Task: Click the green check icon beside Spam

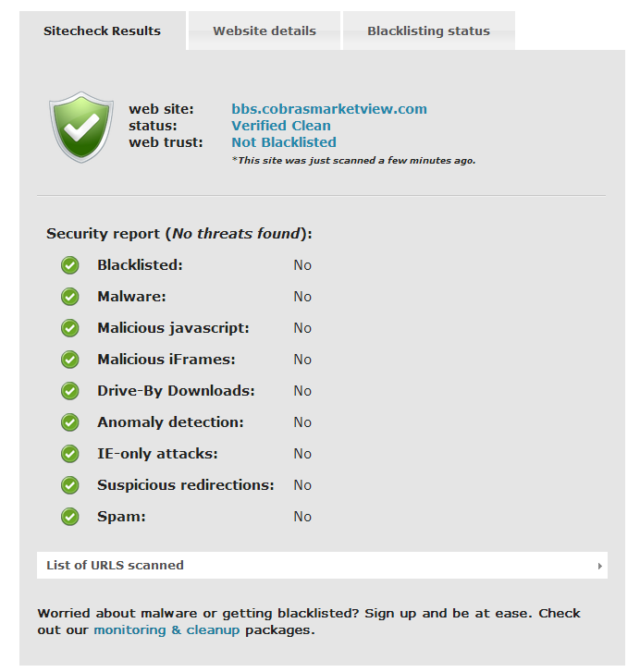Action: [70, 517]
